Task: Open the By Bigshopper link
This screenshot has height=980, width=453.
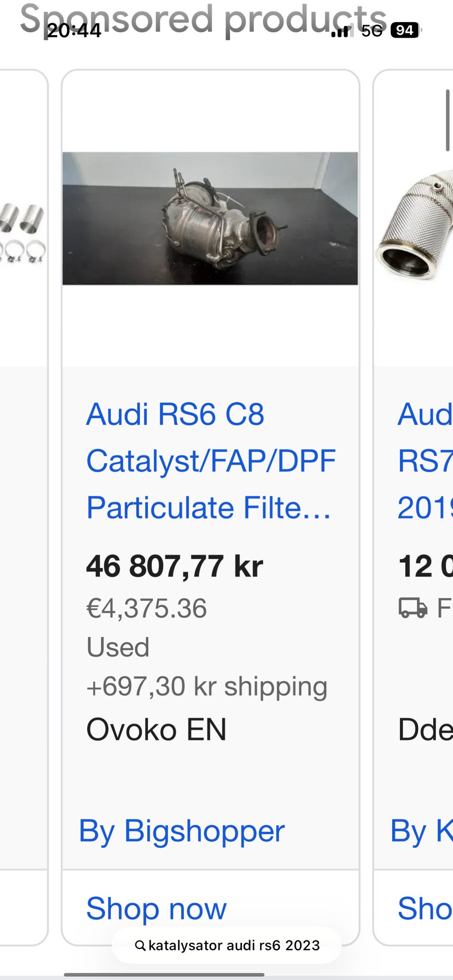Action: pos(182,831)
